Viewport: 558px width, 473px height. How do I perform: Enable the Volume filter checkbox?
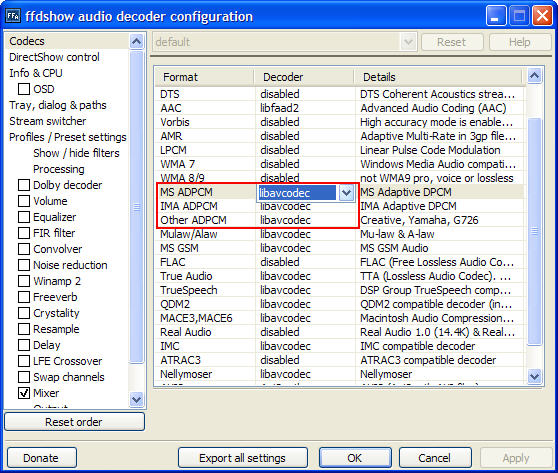(24, 201)
